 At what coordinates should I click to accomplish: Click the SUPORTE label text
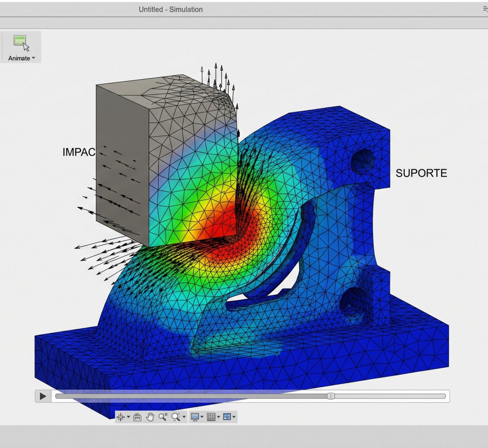point(421,173)
